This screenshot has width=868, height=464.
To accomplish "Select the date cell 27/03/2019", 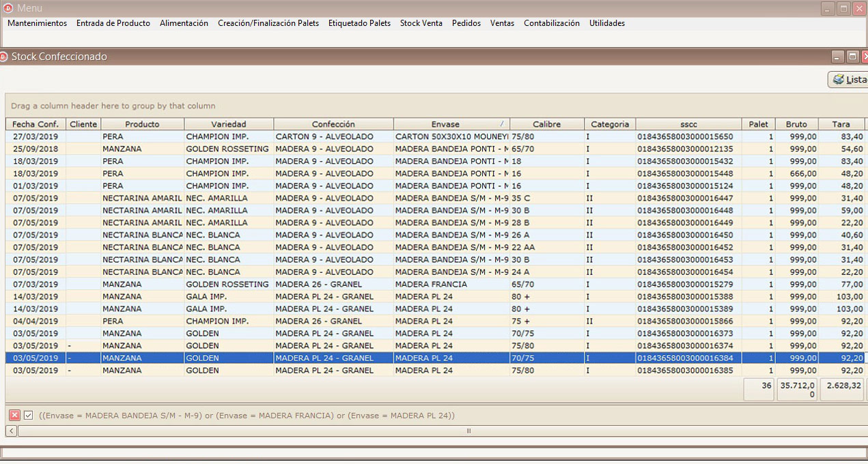I will click(36, 136).
